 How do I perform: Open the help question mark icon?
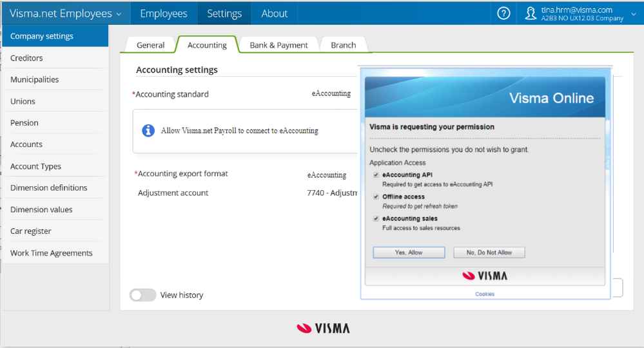[x=503, y=14]
